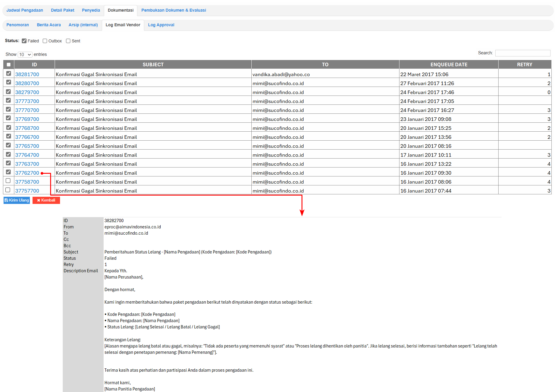Check the row checkbox for ID 37758700
This screenshot has width=555, height=392.
point(8,181)
